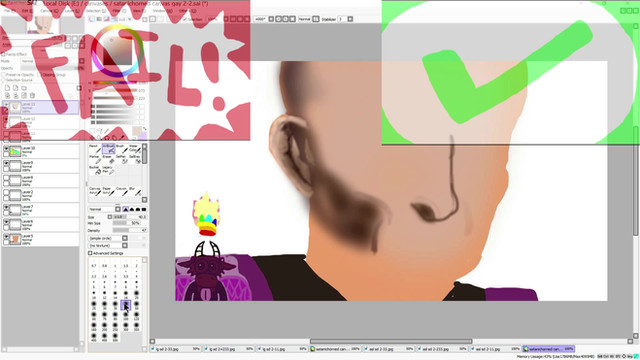Click the horizontal canvas scrollbar
The width and height of the screenshot is (640, 360).
(x=391, y=341)
